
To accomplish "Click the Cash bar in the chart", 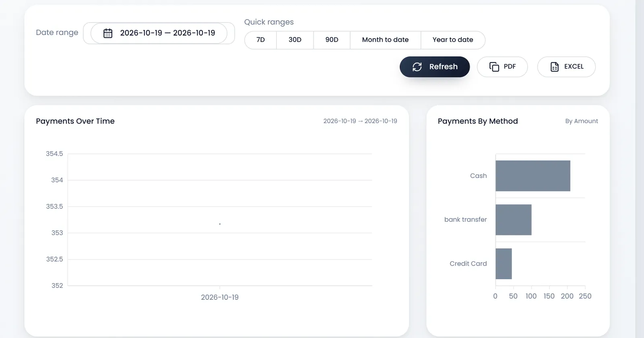I will coord(533,176).
